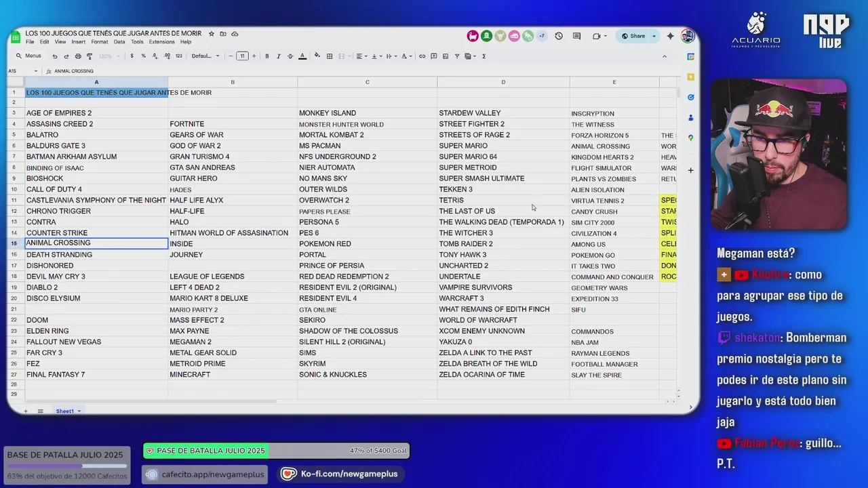Viewport: 868px width, 488px height.
Task: Star this spreadsheet
Action: (212, 34)
